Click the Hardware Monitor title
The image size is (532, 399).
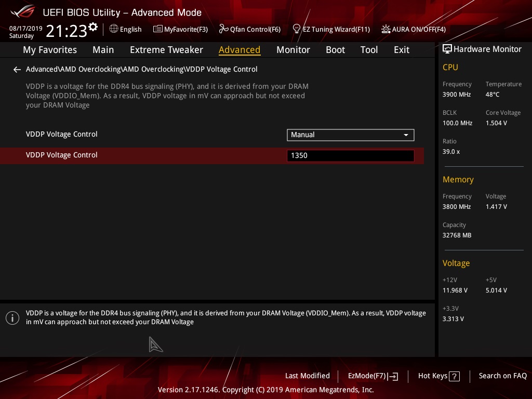(487, 49)
